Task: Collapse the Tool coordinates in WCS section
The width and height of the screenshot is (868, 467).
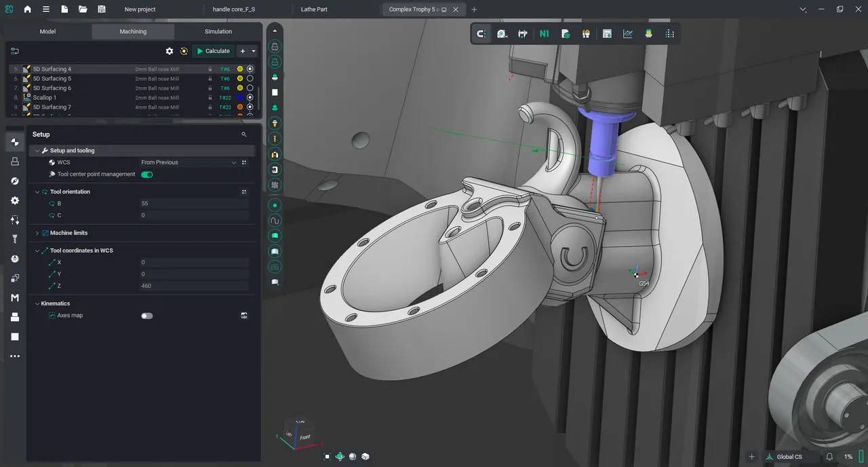Action: 37,250
